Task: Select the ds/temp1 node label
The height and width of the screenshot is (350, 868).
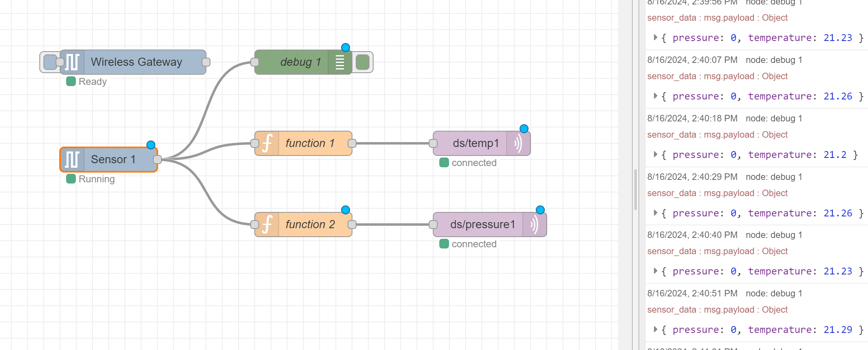Action: (x=475, y=143)
